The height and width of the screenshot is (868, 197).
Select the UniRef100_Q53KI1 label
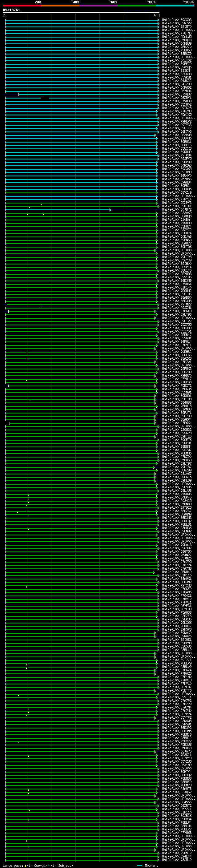coord(177,755)
